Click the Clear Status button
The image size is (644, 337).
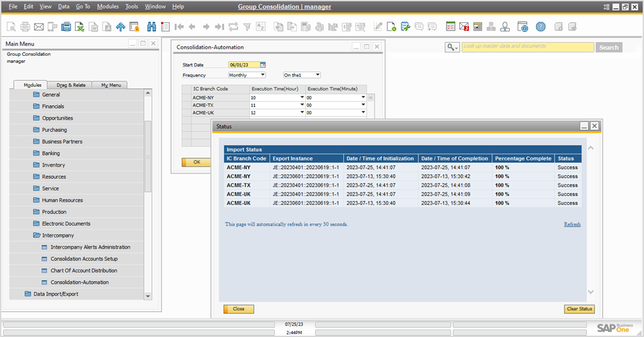[x=579, y=309]
